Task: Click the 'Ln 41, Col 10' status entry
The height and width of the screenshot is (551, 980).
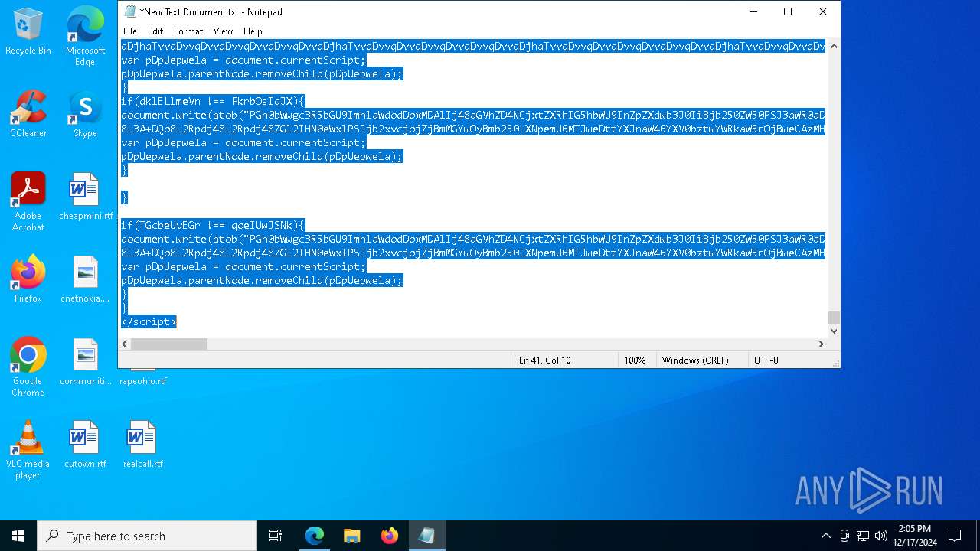Action: point(544,360)
